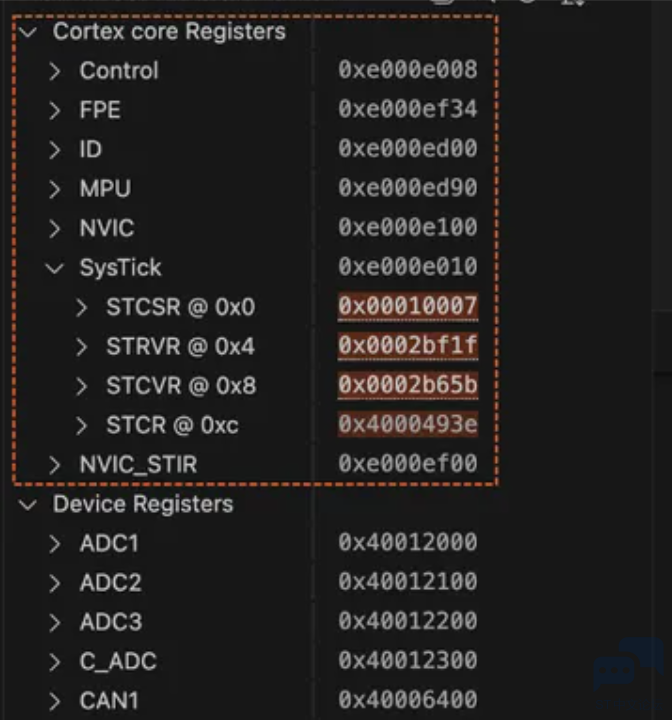Click the STRVR value 0x0002bf1f

point(407,347)
